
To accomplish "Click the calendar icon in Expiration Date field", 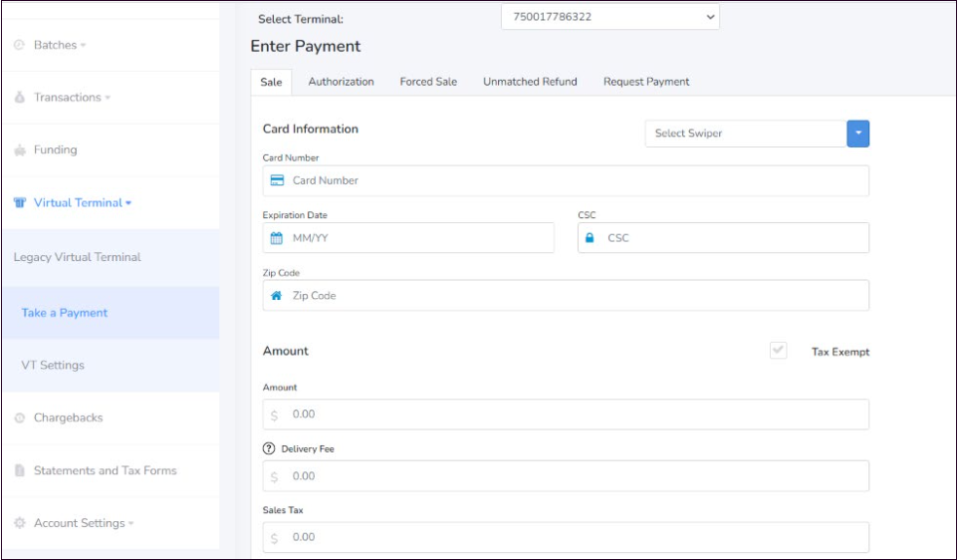I will (x=276, y=239).
